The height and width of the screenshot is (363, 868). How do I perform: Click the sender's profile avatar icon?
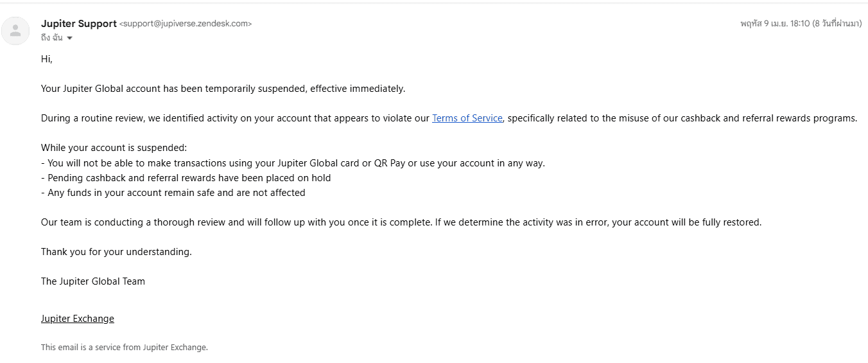pyautogui.click(x=15, y=31)
